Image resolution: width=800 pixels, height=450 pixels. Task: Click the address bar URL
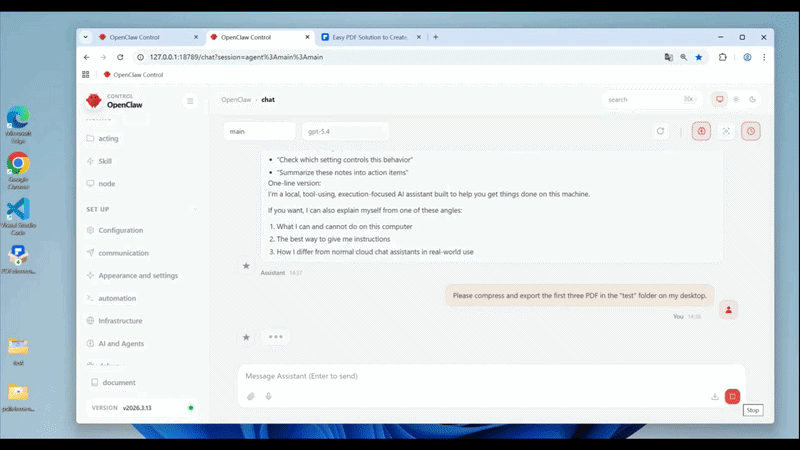pyautogui.click(x=236, y=57)
